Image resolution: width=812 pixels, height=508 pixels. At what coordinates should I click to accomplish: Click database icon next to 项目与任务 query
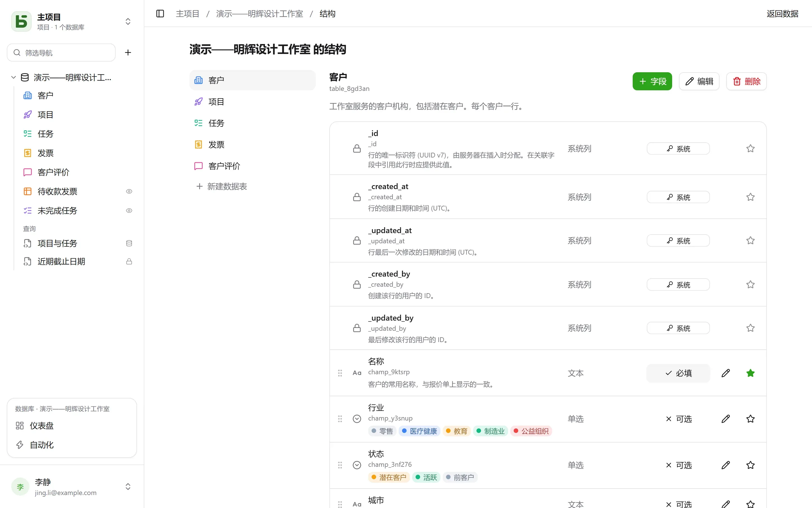pyautogui.click(x=129, y=243)
